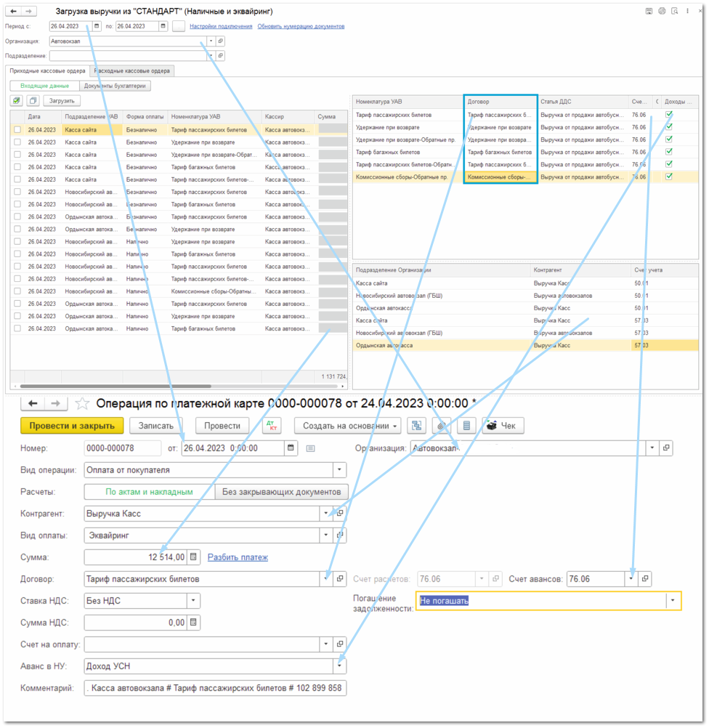Click the Чек cash register button
The height and width of the screenshot is (728, 709).
pos(503,426)
